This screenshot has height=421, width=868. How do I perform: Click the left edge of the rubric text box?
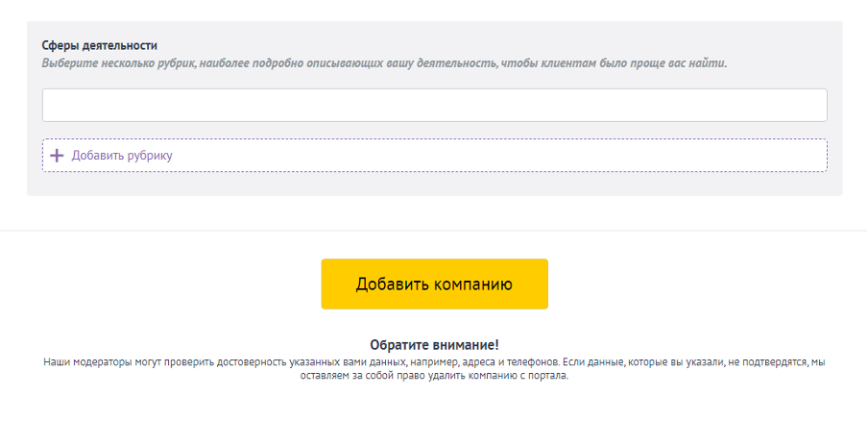pyautogui.click(x=53, y=106)
